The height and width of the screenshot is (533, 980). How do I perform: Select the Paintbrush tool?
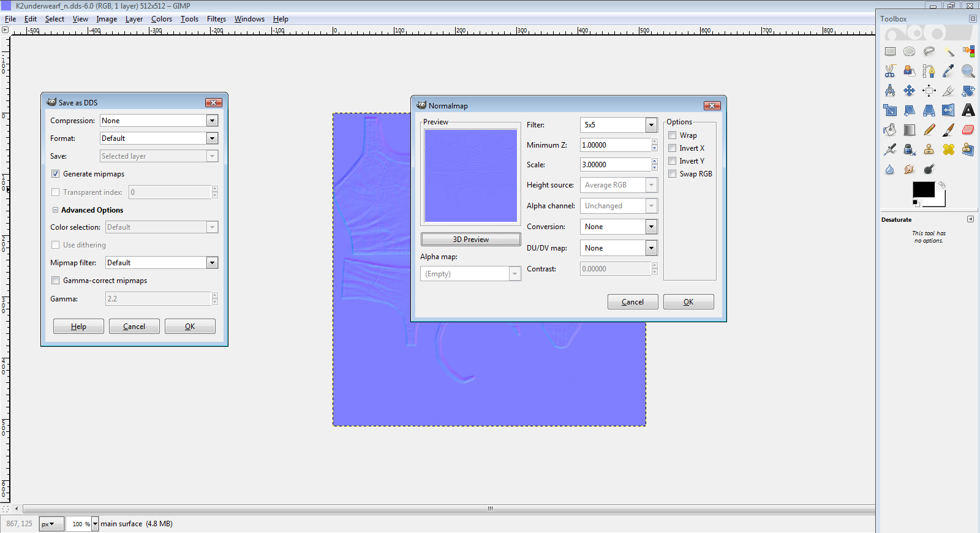tap(949, 130)
